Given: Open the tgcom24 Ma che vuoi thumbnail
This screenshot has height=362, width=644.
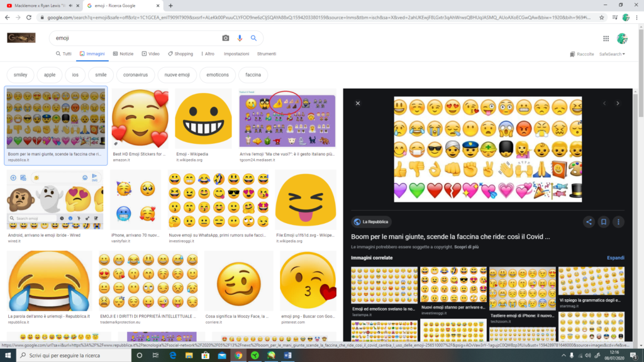Looking at the screenshot, I should point(287,119).
